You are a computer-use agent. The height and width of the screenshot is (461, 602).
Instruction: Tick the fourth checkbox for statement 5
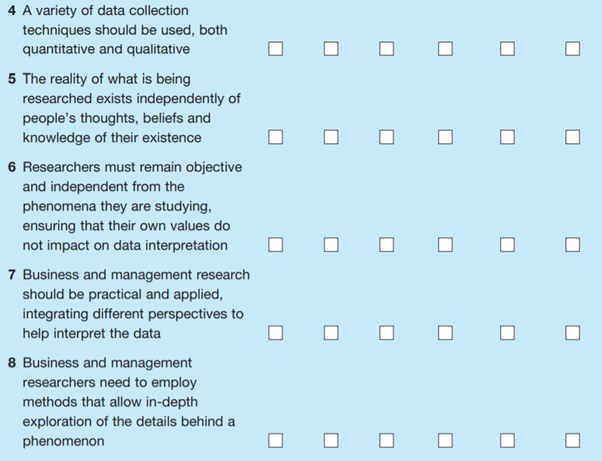coord(445,138)
